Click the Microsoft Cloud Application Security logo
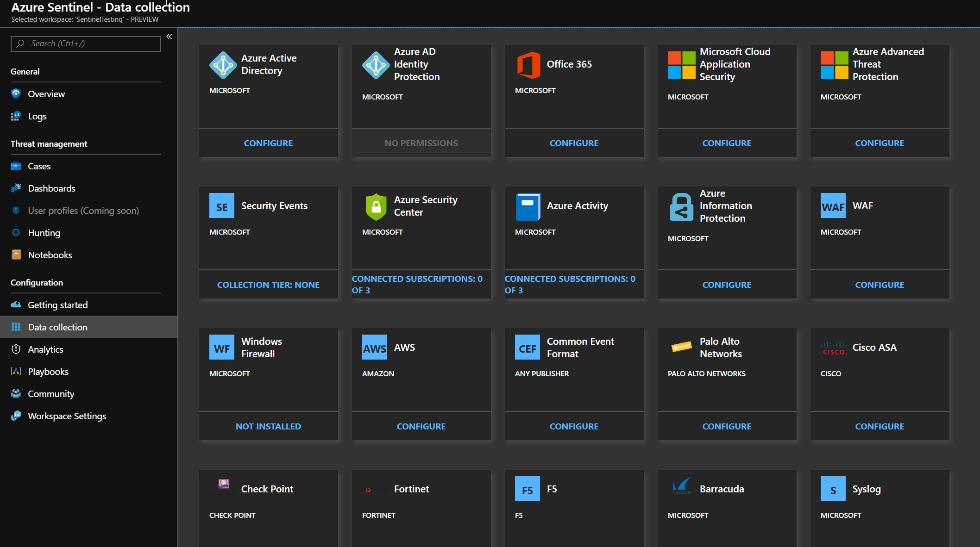This screenshot has height=547, width=980. coord(681,65)
